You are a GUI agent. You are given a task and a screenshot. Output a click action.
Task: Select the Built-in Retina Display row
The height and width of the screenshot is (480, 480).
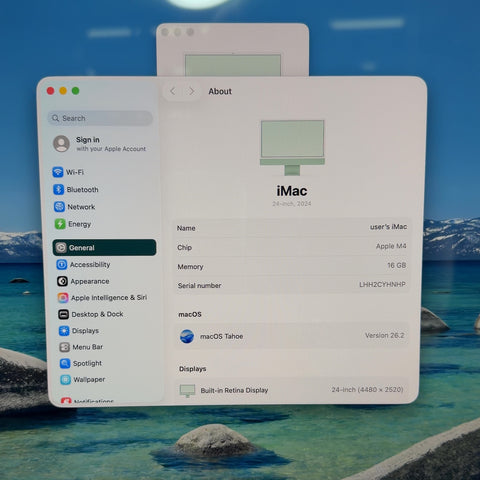click(x=292, y=390)
